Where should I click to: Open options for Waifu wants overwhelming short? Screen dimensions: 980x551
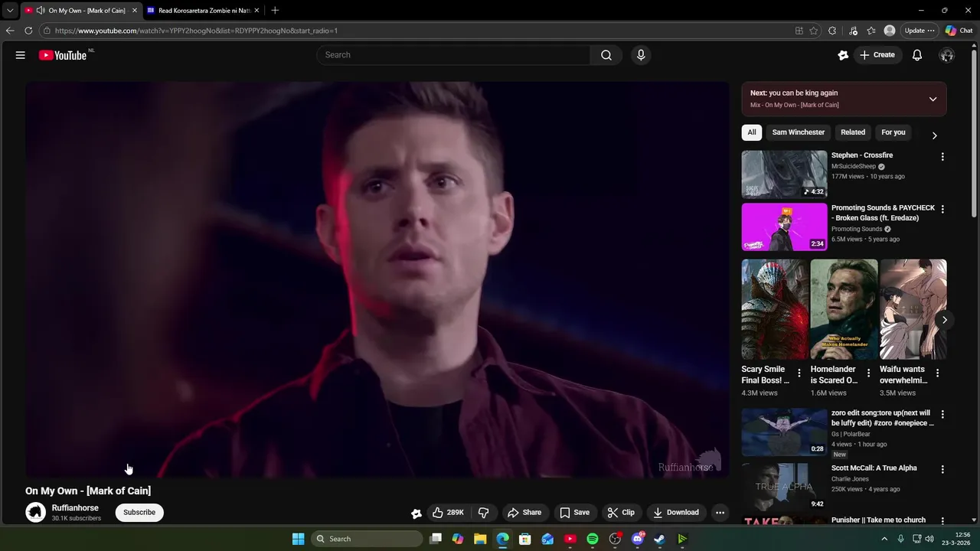pyautogui.click(x=938, y=373)
